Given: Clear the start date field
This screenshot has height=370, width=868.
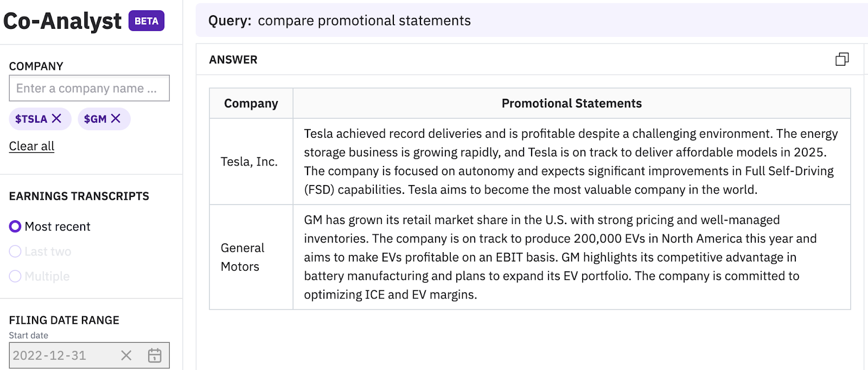Looking at the screenshot, I should [126, 355].
